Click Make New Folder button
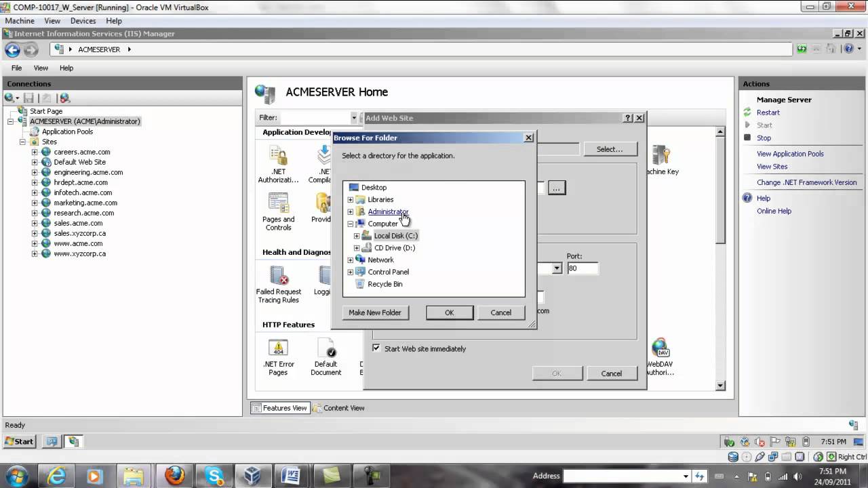 pos(375,312)
